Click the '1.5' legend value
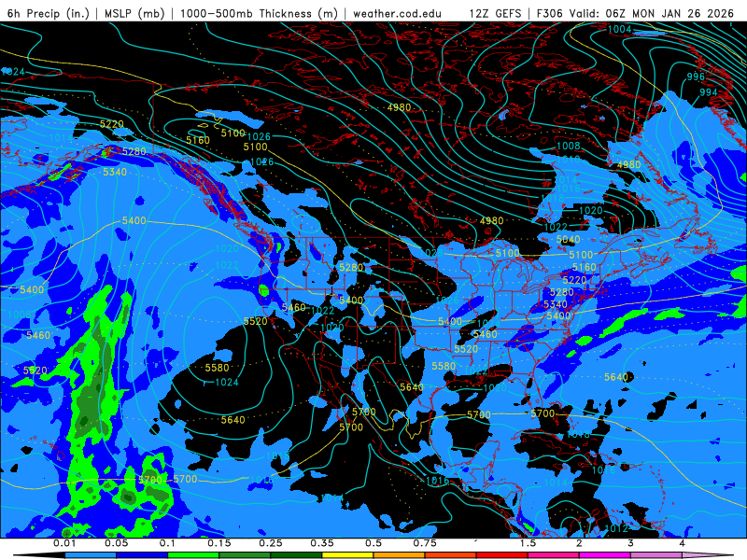747x560 pixels. tap(528, 543)
